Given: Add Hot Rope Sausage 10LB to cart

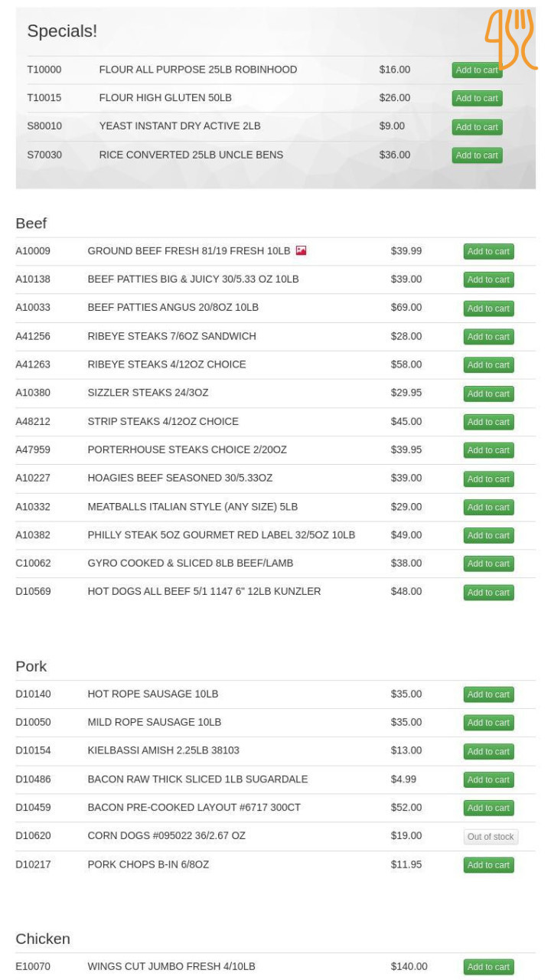Looking at the screenshot, I should pyautogui.click(x=488, y=694).
